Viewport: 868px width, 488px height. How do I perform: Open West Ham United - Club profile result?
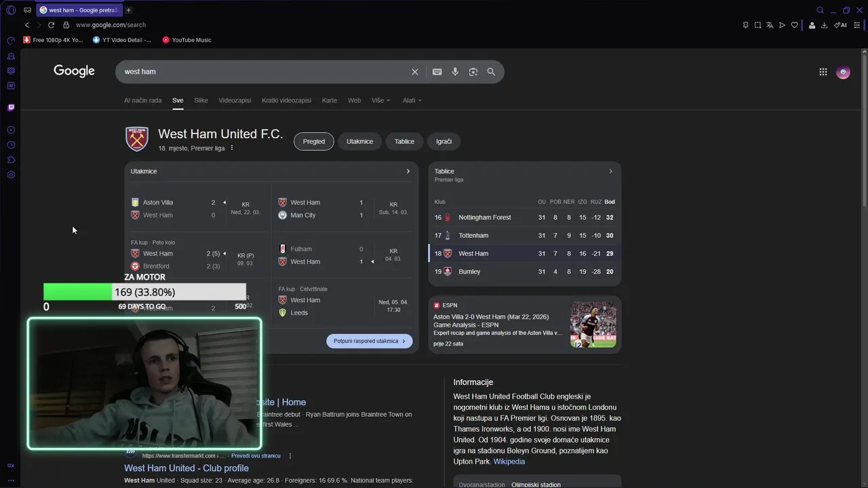click(186, 468)
